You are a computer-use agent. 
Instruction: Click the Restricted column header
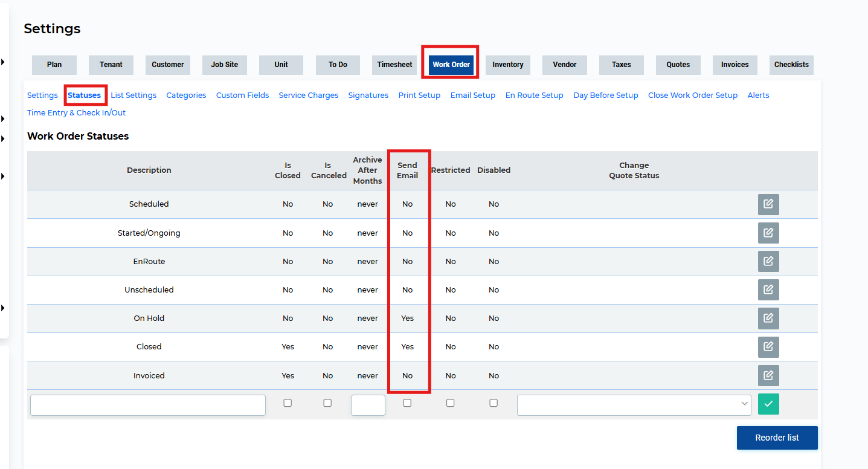451,170
